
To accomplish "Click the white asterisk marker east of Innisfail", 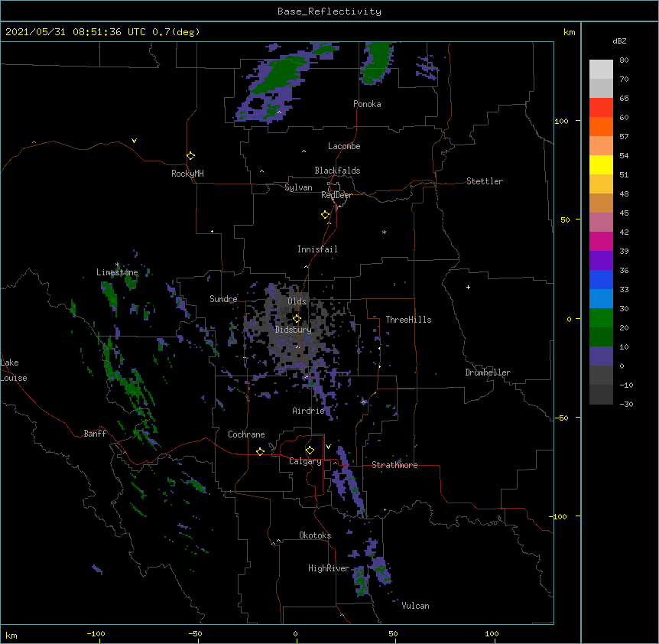I will [x=384, y=232].
